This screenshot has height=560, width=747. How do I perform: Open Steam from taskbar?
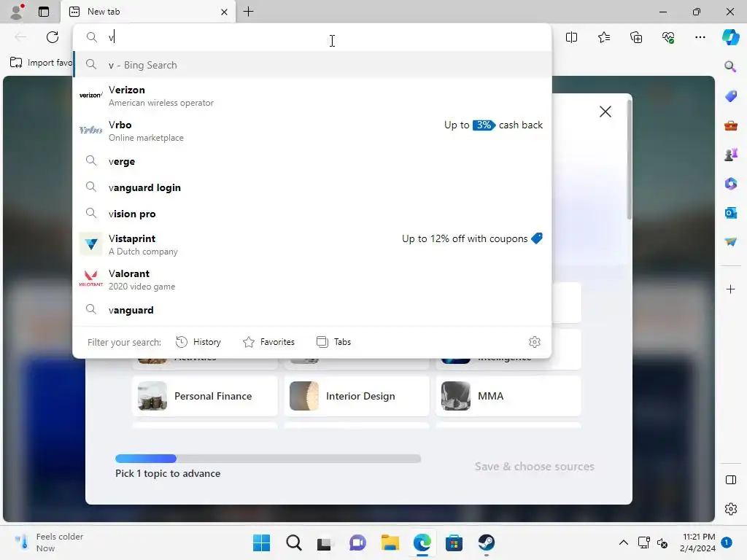click(486, 542)
